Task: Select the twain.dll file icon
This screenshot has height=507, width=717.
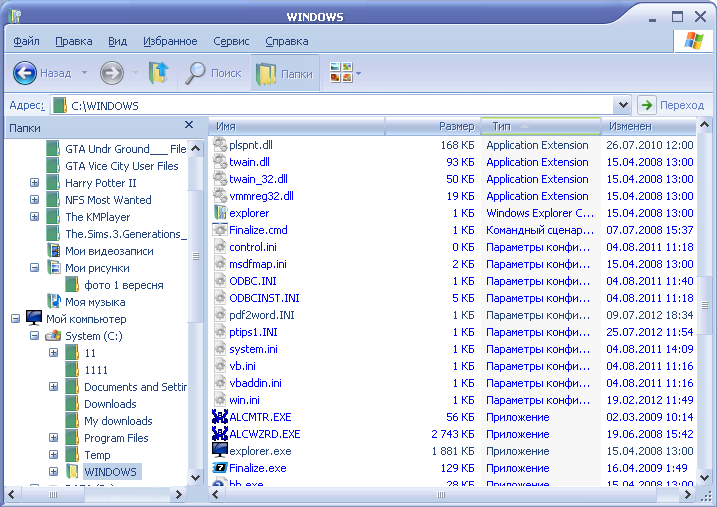Action: (220, 161)
